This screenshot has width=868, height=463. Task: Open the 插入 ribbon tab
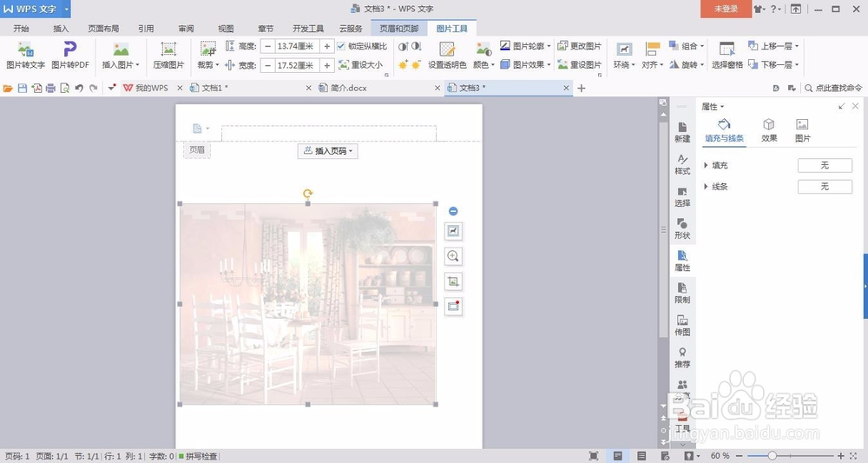[x=61, y=29]
